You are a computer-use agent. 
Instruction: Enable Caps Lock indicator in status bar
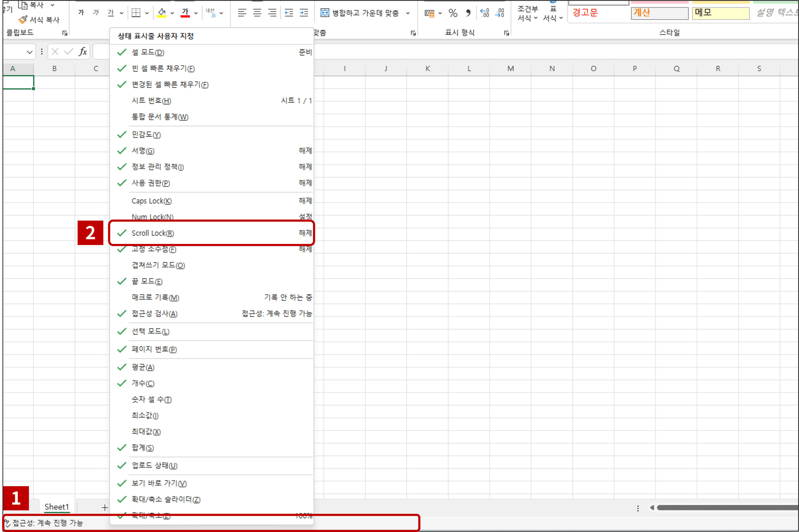151,201
